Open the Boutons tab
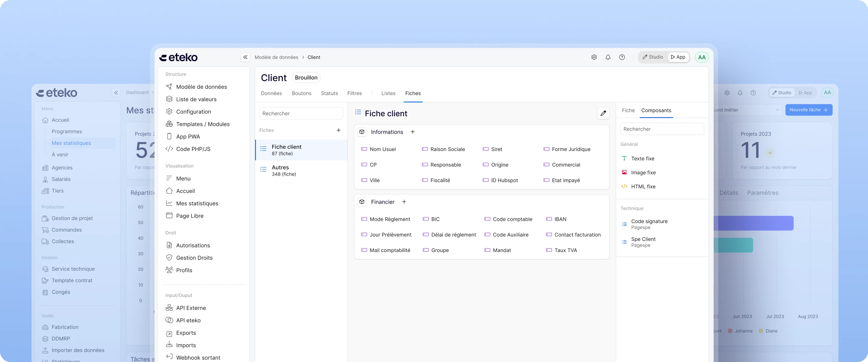868x362 pixels. tap(301, 93)
